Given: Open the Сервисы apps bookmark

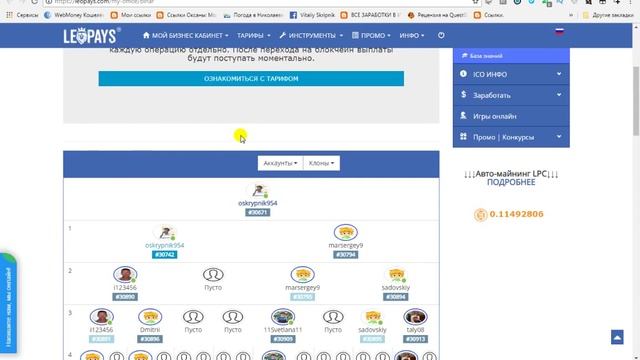Looking at the screenshot, I should 22,15.
